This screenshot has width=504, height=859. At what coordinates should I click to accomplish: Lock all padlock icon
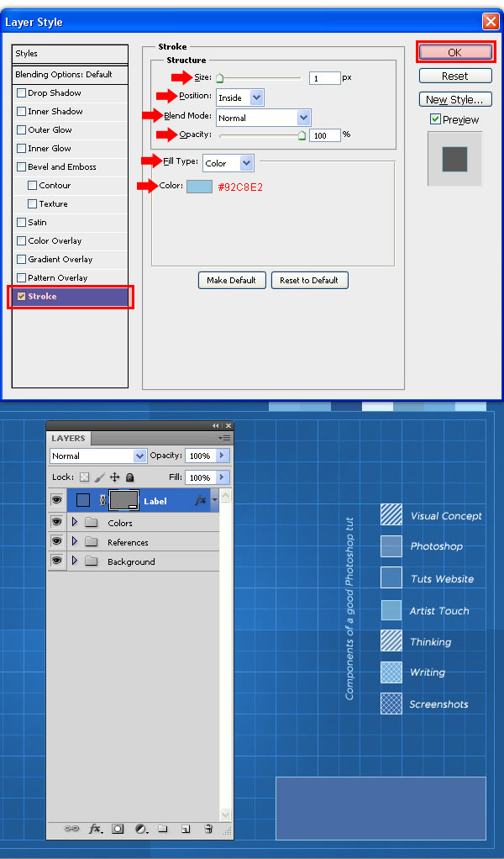tap(129, 477)
